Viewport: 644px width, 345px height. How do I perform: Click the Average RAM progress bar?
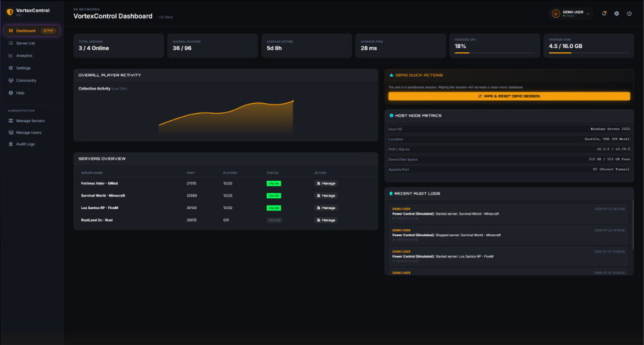(x=589, y=53)
